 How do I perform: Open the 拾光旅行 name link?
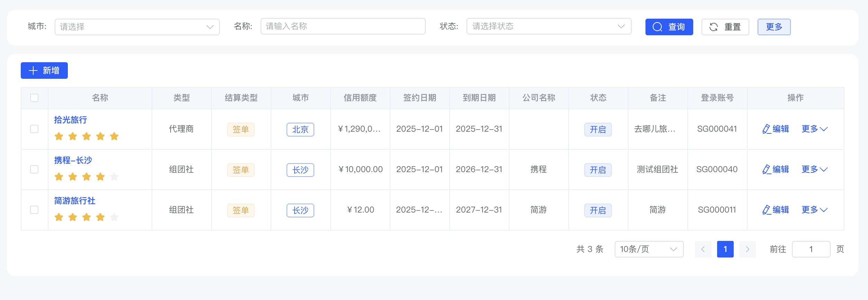click(x=71, y=120)
